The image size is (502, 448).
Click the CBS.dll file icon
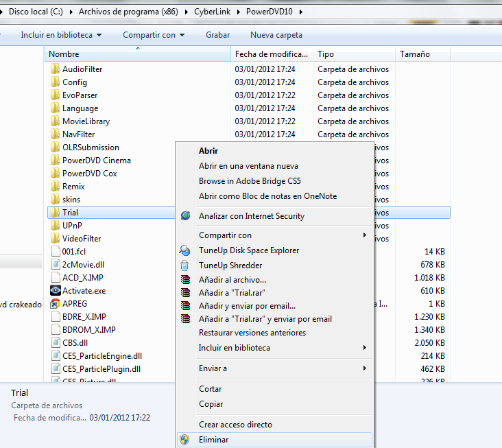(x=56, y=342)
